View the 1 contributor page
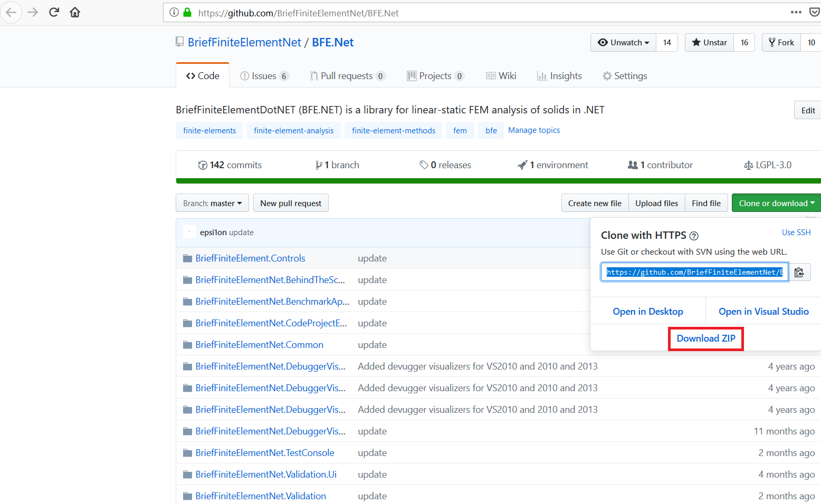This screenshot has height=504, width=821. (x=660, y=165)
